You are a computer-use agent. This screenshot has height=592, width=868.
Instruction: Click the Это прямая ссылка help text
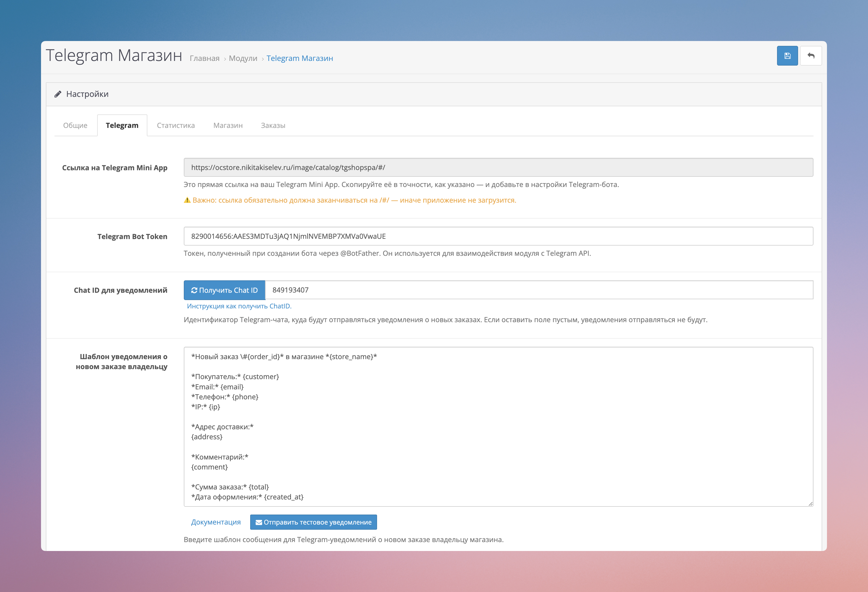coord(402,185)
